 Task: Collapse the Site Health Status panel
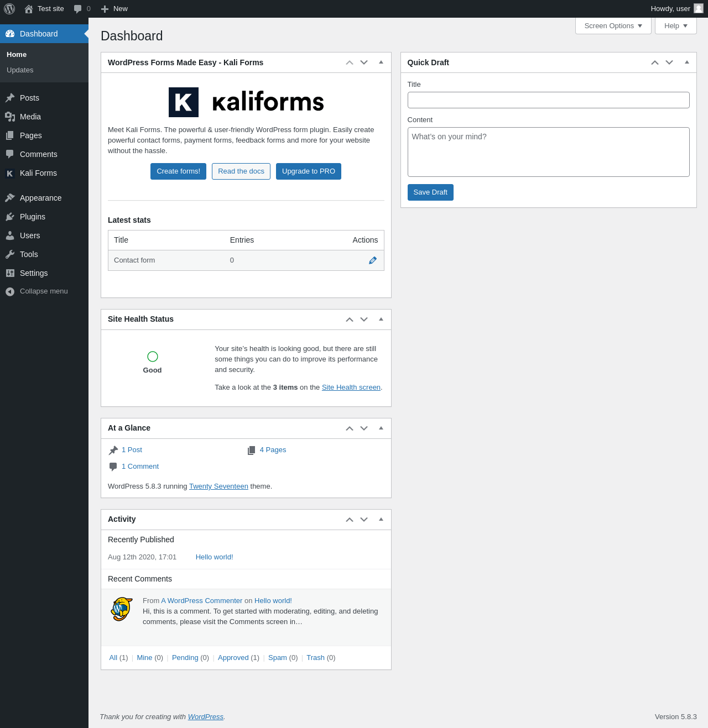pos(381,320)
